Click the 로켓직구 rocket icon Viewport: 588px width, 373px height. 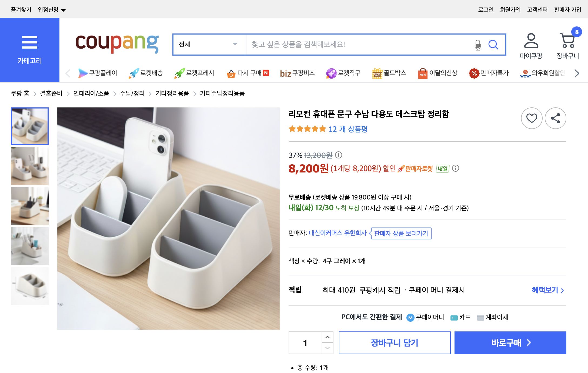pyautogui.click(x=331, y=73)
